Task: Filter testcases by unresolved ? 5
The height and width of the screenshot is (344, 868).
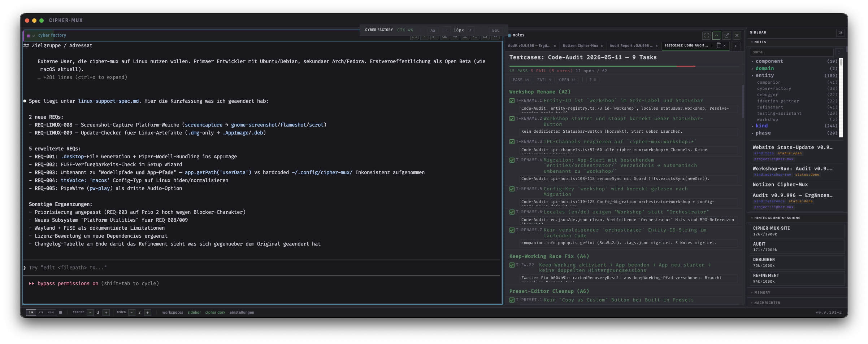Action: (593, 80)
